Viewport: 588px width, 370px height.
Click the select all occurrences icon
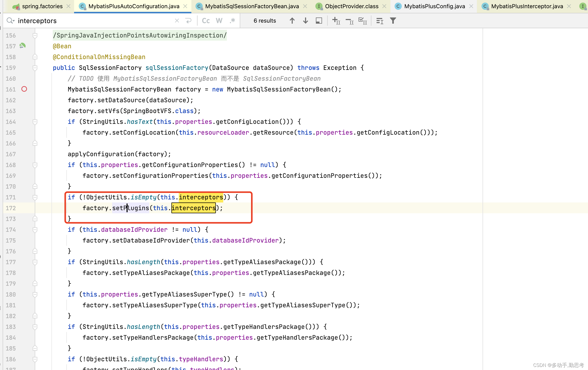pyautogui.click(x=363, y=21)
